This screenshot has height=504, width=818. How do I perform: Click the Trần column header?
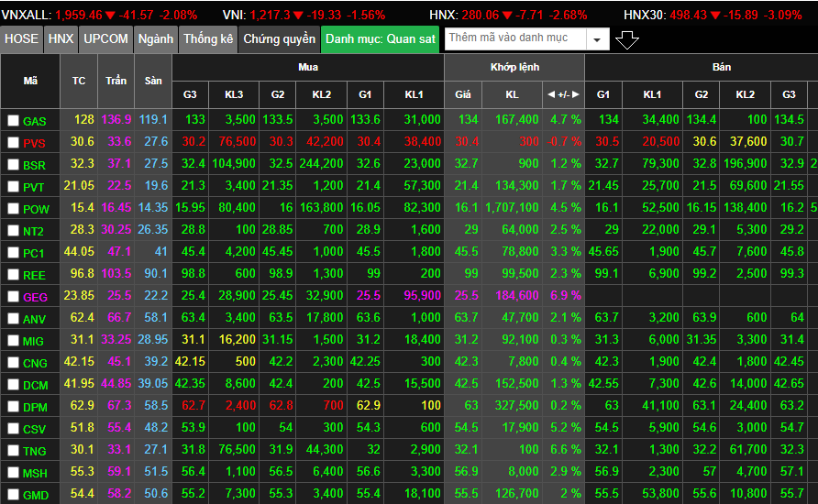(x=116, y=81)
